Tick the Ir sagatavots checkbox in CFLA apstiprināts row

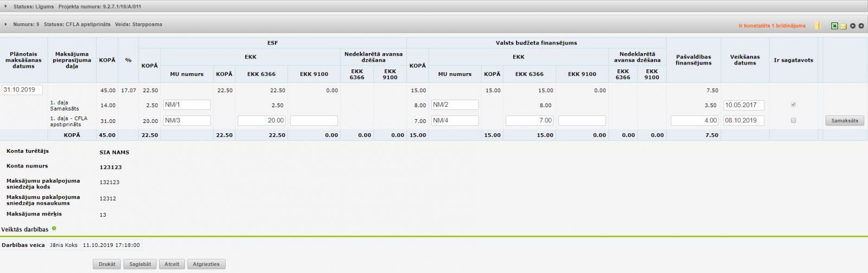click(793, 120)
